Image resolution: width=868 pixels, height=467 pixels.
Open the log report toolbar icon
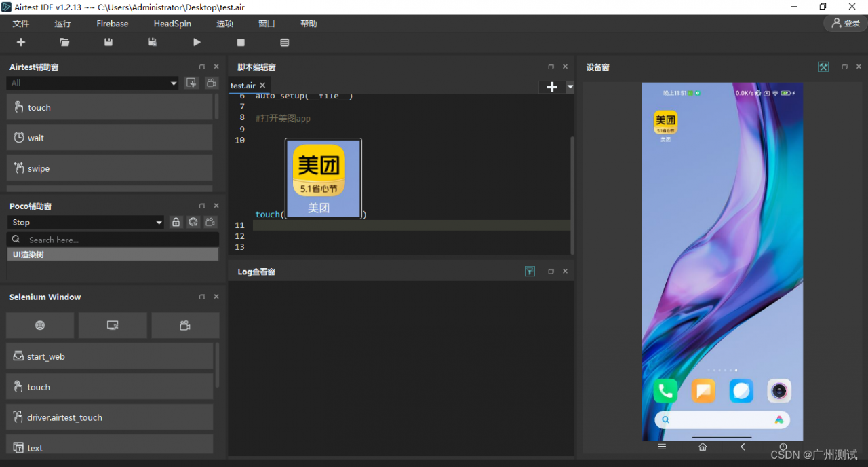coord(285,42)
